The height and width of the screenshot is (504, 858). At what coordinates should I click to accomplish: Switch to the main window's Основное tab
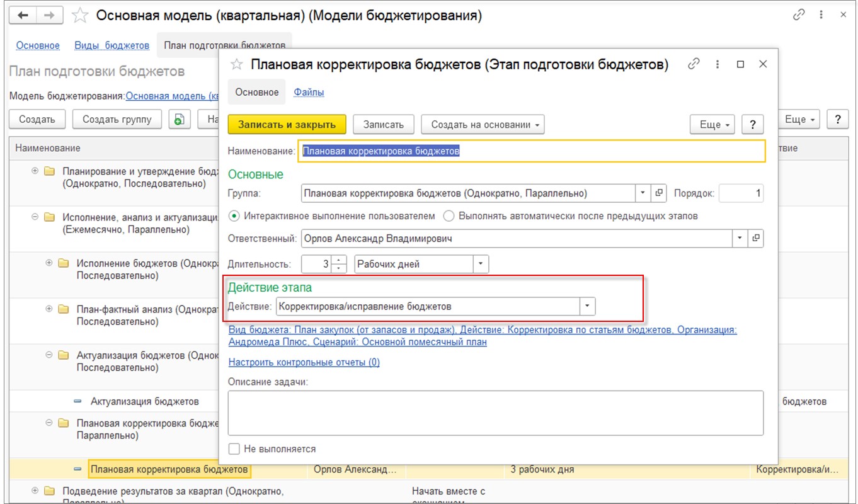pyautogui.click(x=38, y=45)
